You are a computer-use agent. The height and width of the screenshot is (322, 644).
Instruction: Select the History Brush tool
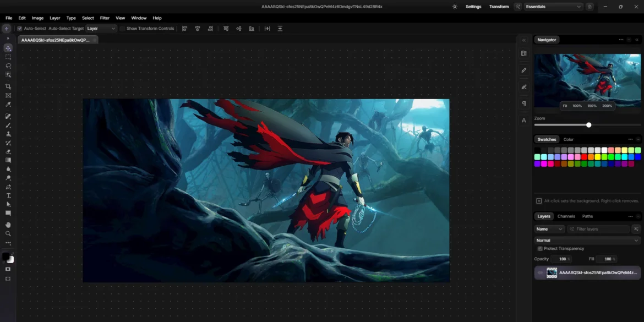tap(8, 143)
